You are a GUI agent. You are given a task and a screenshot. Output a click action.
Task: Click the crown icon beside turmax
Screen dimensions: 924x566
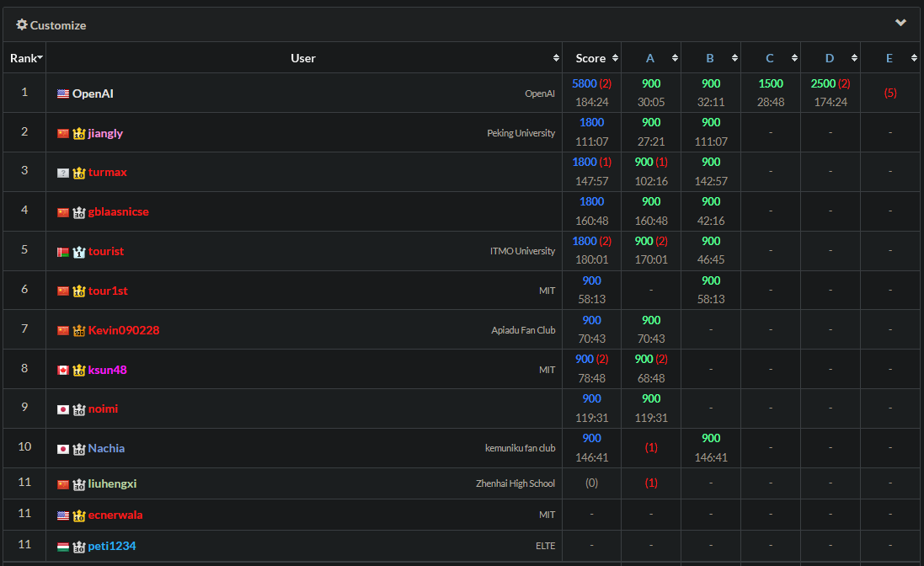79,174
